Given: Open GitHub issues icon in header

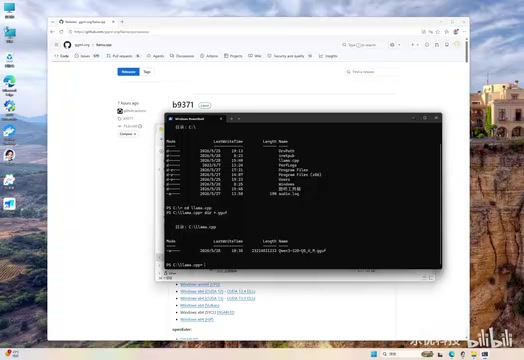Looking at the screenshot, I should [427, 45].
